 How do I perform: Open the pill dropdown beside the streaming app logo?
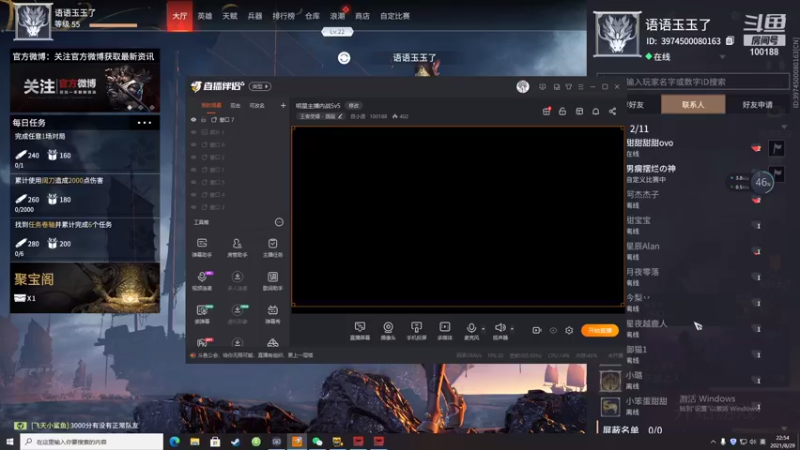(260, 87)
